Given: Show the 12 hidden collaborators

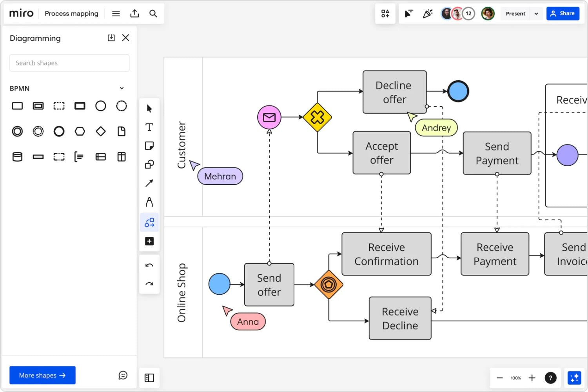Looking at the screenshot, I should pos(468,13).
